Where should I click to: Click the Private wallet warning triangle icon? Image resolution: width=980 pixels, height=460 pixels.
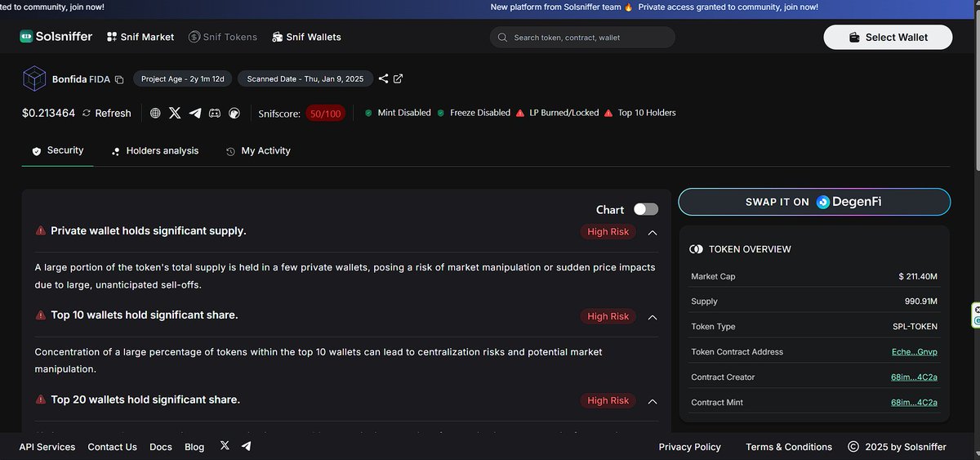40,231
